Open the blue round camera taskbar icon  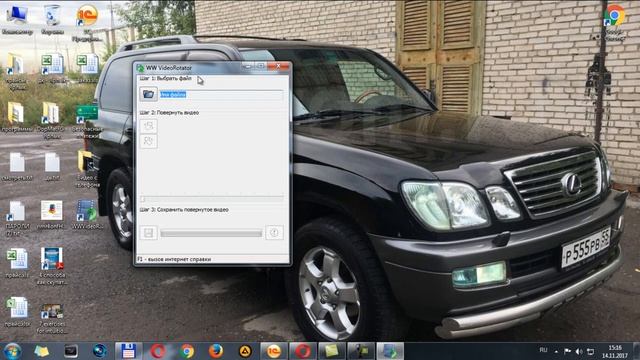[100, 351]
